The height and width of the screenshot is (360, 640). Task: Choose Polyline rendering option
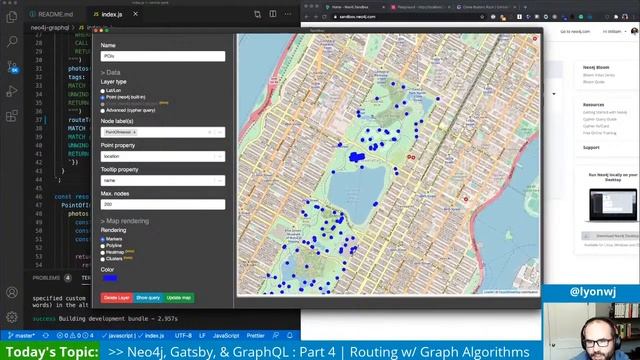point(102,246)
